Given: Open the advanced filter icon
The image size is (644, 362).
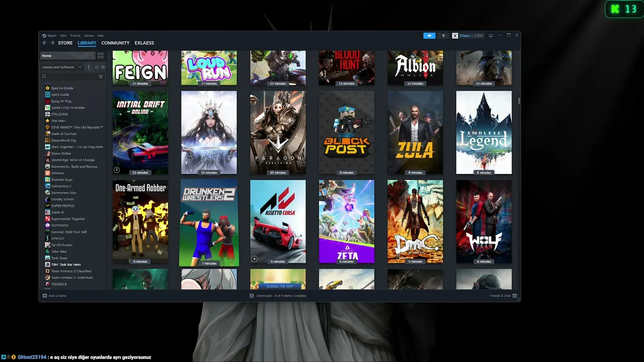Looking at the screenshot, I should (101, 76).
